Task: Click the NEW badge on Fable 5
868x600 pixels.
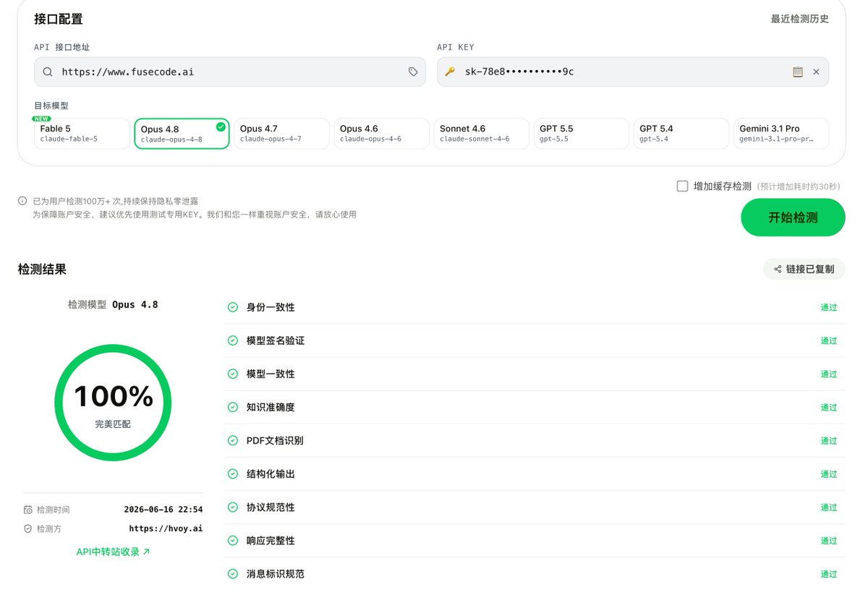Action: [x=41, y=119]
